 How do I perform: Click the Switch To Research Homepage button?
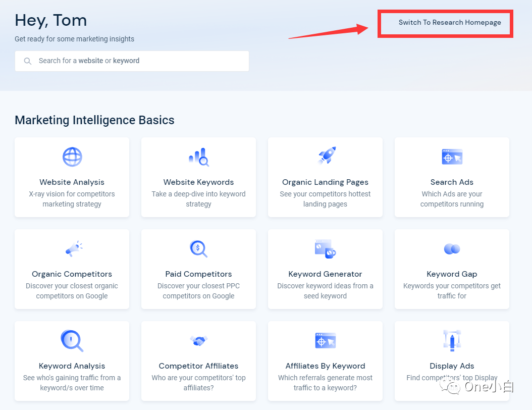pos(445,23)
